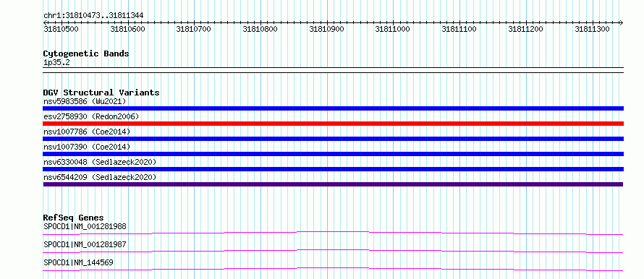
Task: Click ruler position 31811100
Action: coord(459,29)
